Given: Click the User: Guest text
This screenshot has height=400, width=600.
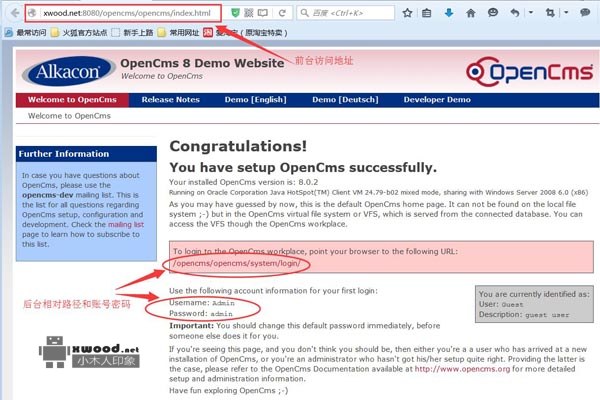Looking at the screenshot, I should [x=501, y=304].
